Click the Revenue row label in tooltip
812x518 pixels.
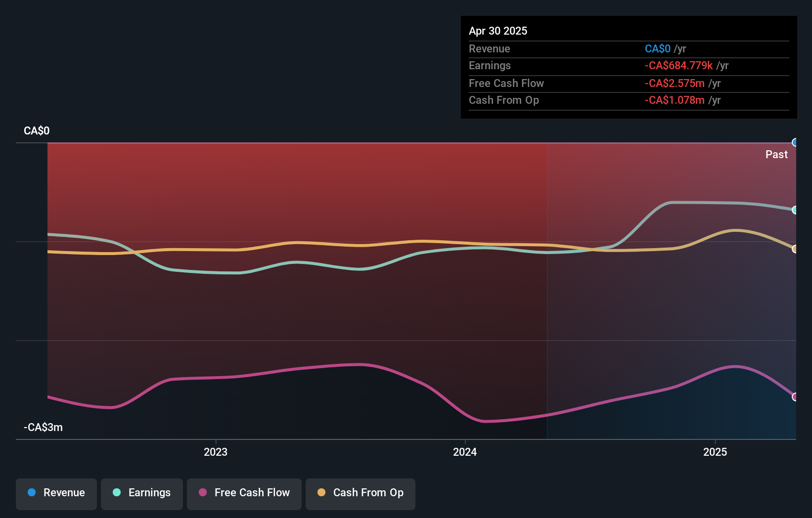coord(490,48)
